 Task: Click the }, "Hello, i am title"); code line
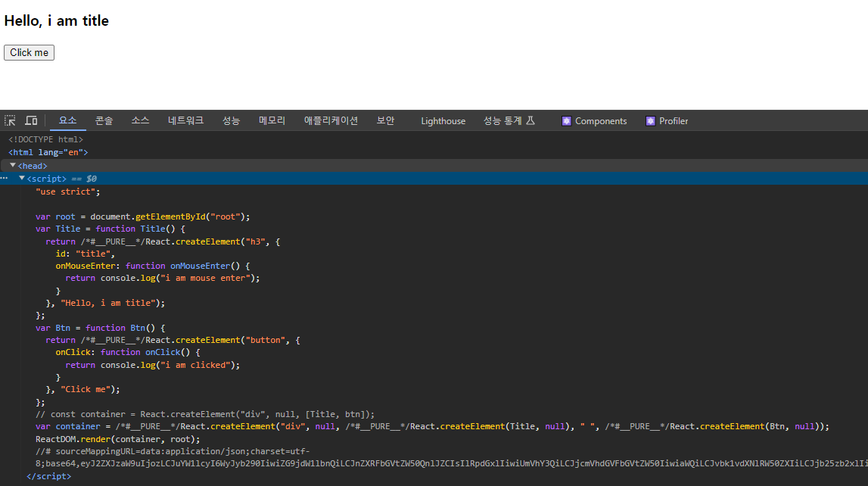click(x=105, y=303)
